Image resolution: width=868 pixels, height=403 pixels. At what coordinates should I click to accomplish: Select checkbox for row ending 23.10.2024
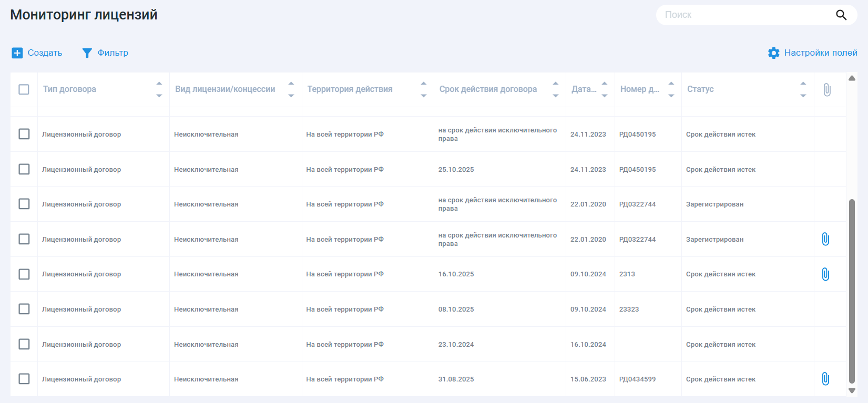pyautogui.click(x=24, y=344)
